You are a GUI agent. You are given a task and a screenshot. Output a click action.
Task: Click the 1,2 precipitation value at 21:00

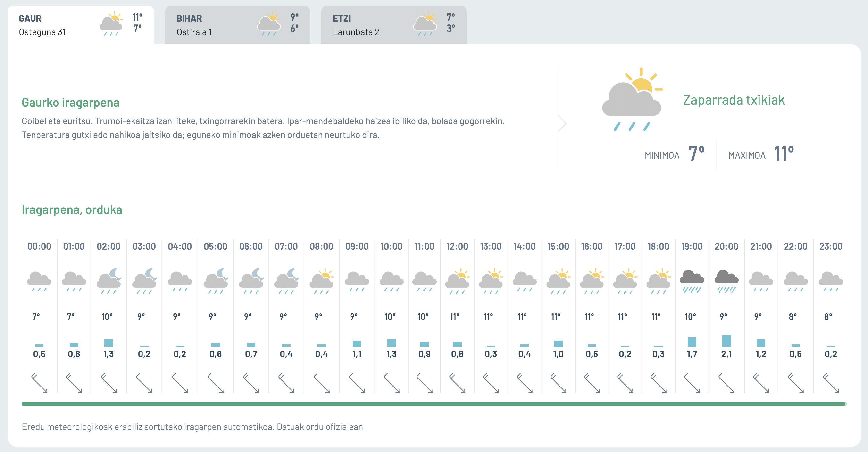(x=761, y=354)
